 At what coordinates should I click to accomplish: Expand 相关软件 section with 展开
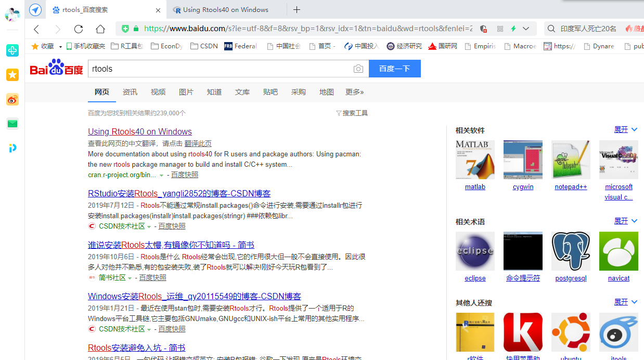626,129
